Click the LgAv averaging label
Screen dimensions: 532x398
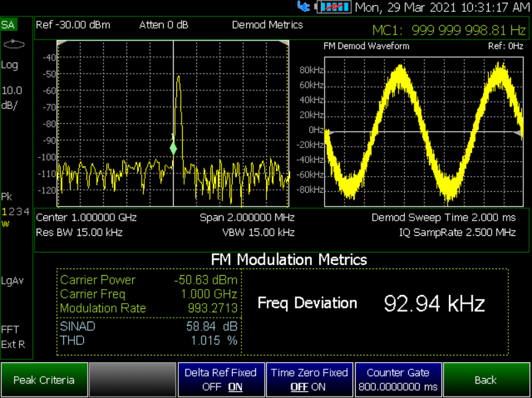pyautogui.click(x=13, y=280)
